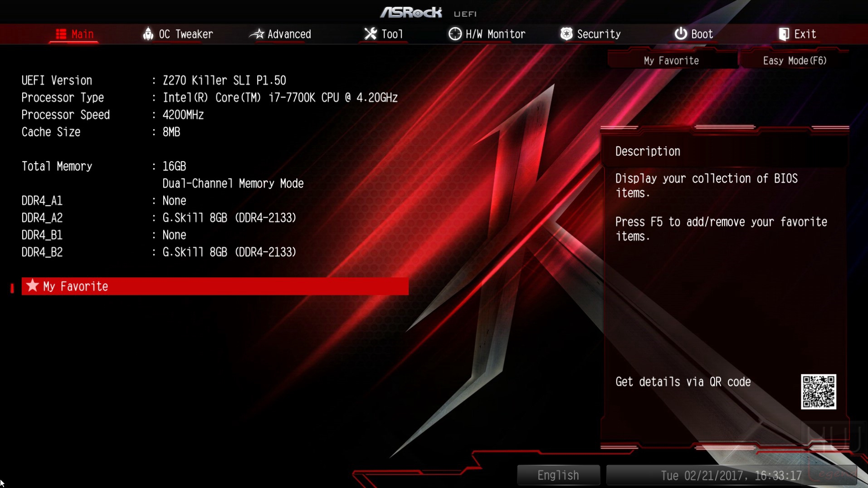Image resolution: width=868 pixels, height=488 pixels.
Task: Click the Description panel heading
Action: [648, 151]
